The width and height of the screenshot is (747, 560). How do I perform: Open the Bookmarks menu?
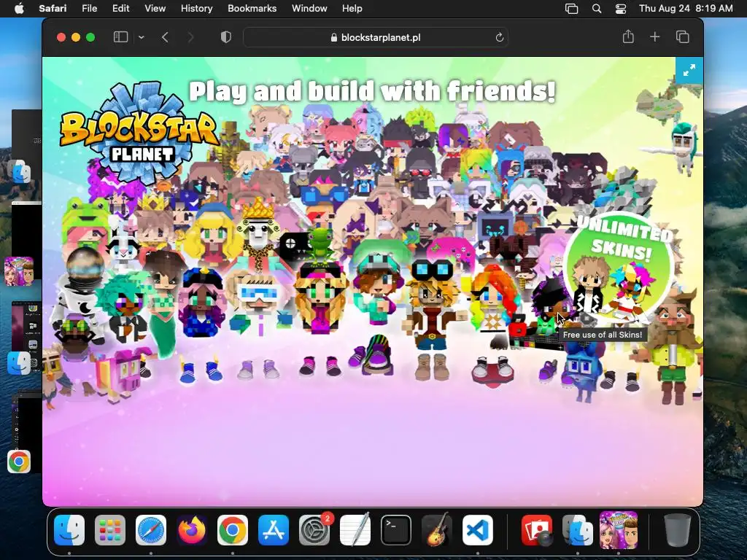tap(252, 8)
